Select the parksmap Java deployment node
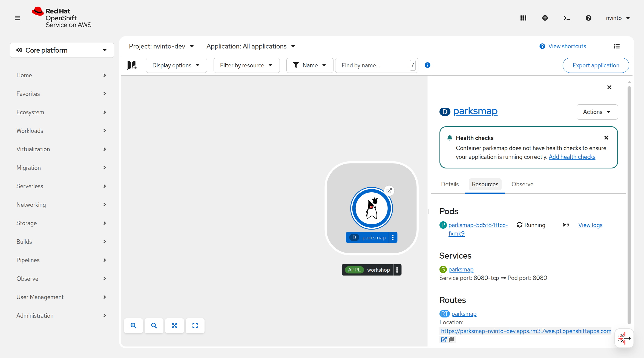This screenshot has width=644, height=358. 372,208
